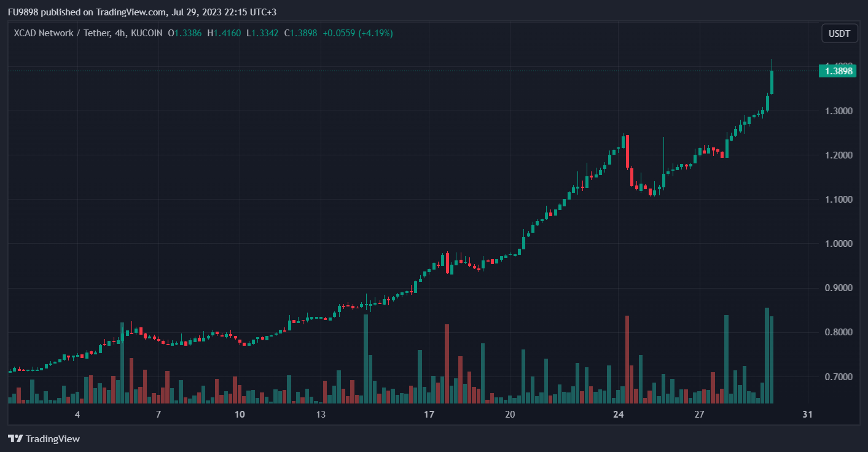Viewport: 868px width, 452px height.
Task: Click the green 1.3898 current price tag
Action: click(x=838, y=71)
